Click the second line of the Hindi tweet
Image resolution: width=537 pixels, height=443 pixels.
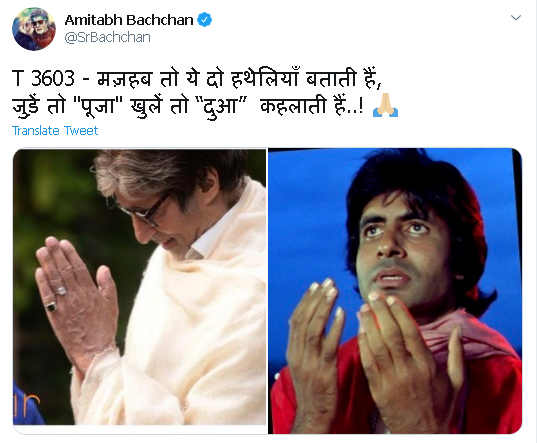(x=205, y=105)
